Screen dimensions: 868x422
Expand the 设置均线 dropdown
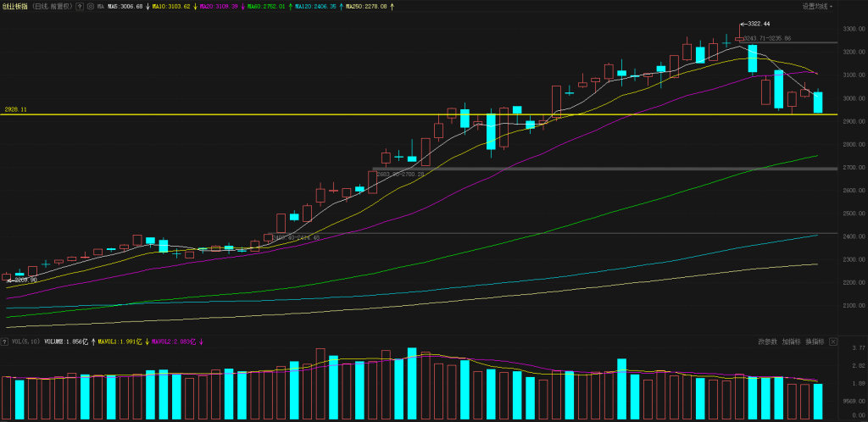click(817, 6)
